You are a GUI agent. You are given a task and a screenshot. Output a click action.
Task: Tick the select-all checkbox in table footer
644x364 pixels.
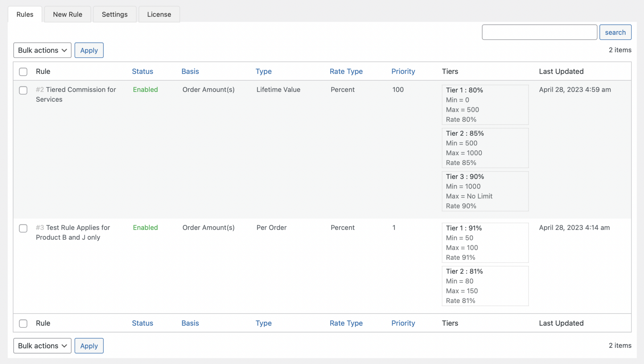23,323
